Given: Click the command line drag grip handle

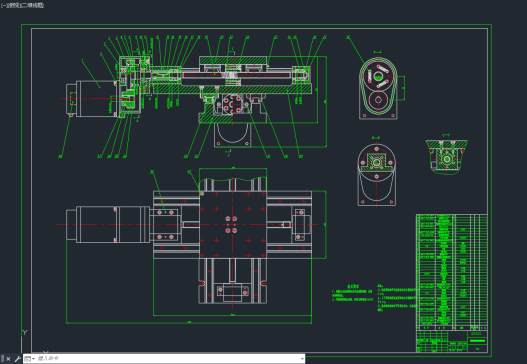Looking at the screenshot, I should [x=2, y=359].
